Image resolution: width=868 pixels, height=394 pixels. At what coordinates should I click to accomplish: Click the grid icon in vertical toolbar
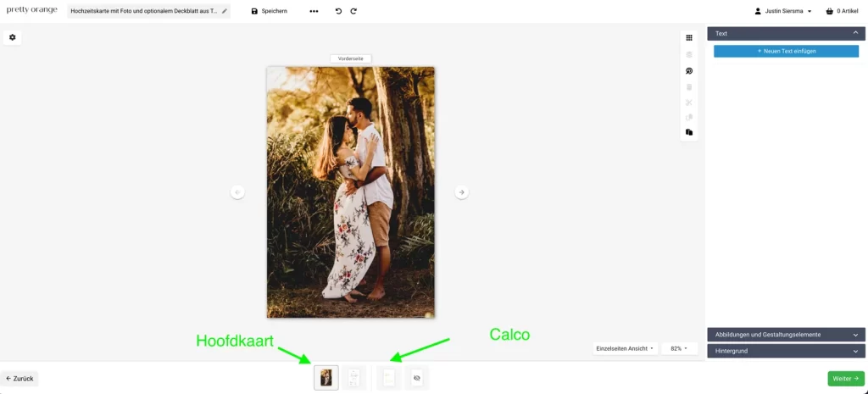click(689, 38)
